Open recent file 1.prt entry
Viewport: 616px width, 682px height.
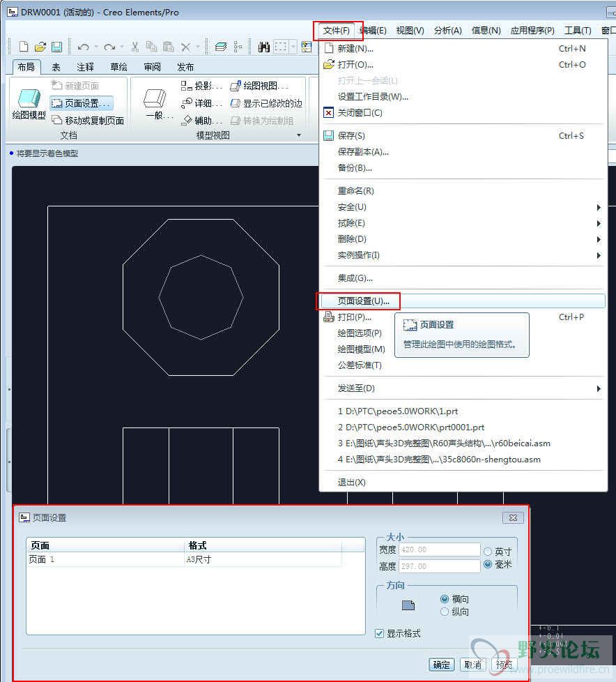point(397,411)
